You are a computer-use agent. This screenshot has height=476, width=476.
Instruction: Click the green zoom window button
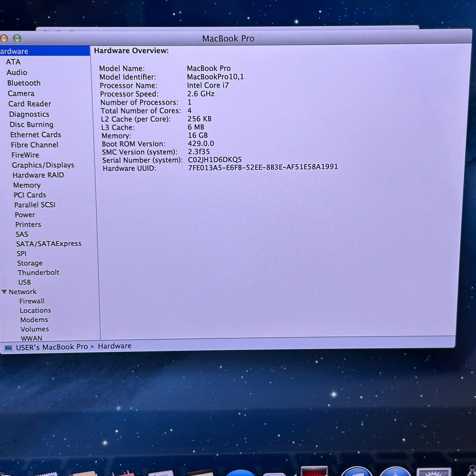tap(17, 38)
